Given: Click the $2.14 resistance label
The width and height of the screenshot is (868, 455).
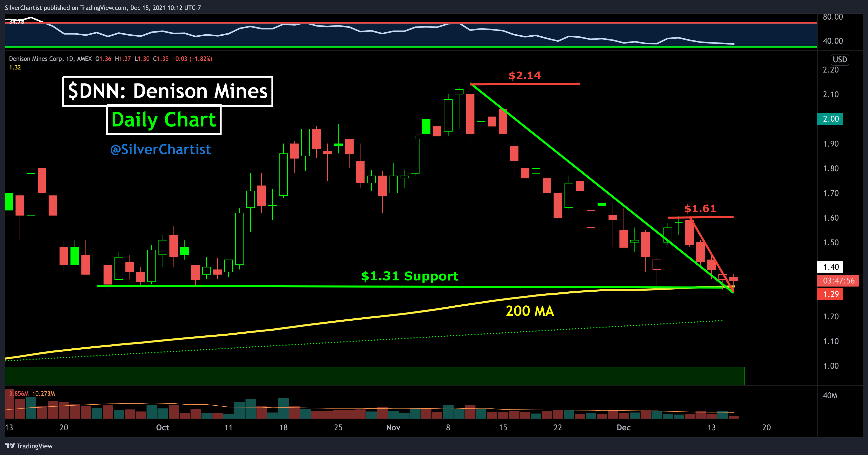Looking at the screenshot, I should (x=524, y=76).
